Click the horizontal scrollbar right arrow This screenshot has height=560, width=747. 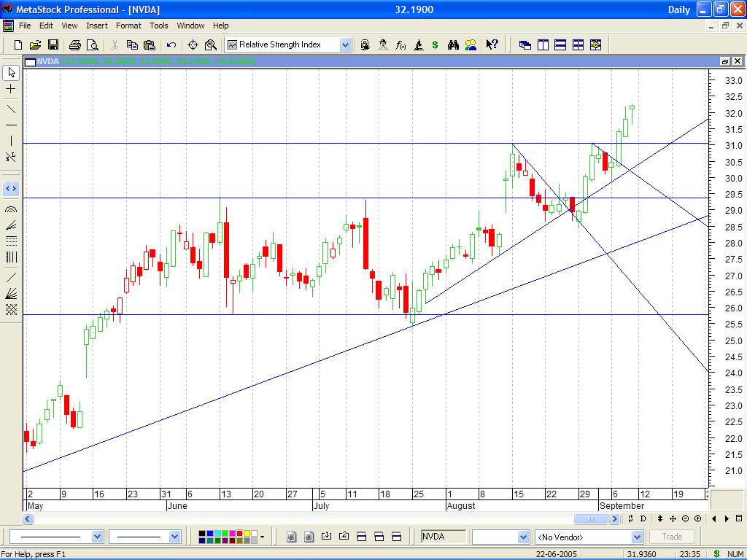pyautogui.click(x=614, y=518)
